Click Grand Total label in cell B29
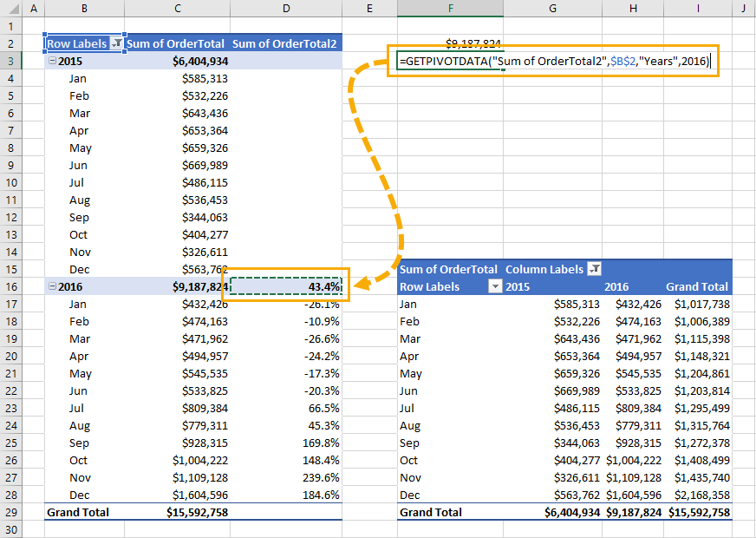 [78, 513]
